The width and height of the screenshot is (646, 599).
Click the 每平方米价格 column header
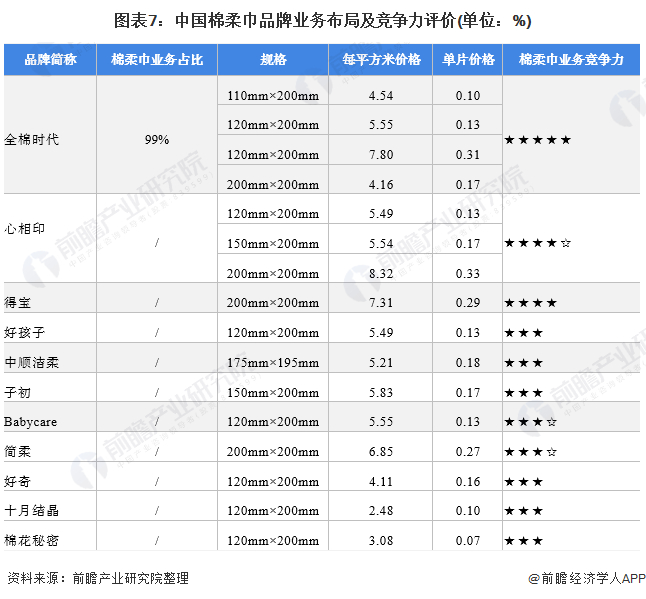tap(381, 60)
